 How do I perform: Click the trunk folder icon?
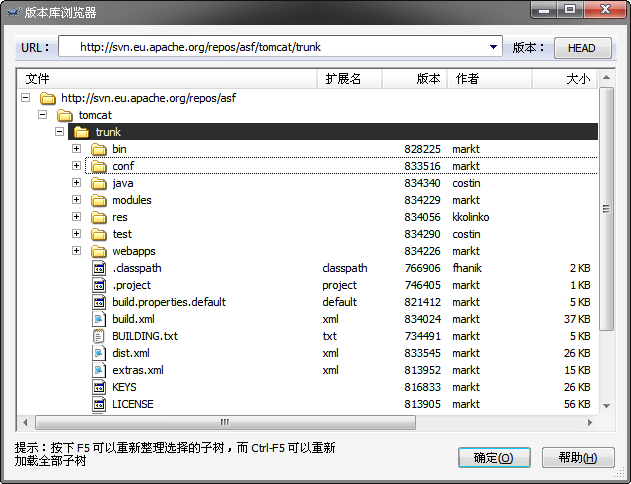pos(82,132)
